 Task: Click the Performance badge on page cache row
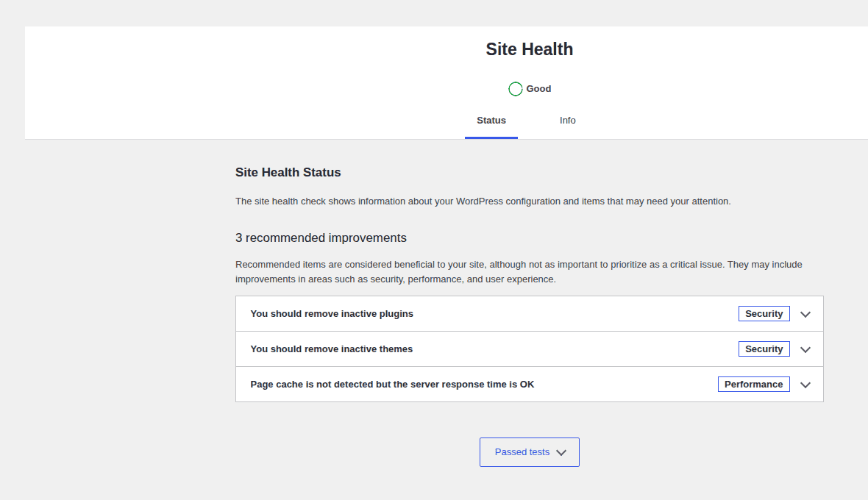753,385
